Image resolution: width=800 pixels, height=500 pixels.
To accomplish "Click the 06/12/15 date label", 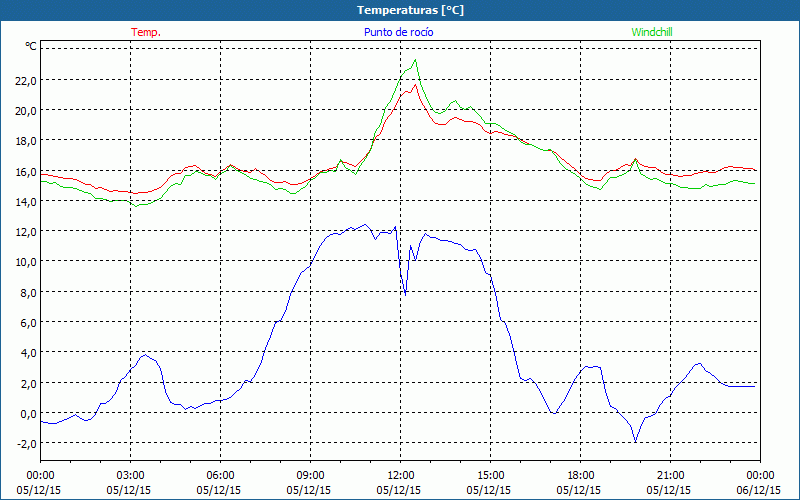I will 759,490.
